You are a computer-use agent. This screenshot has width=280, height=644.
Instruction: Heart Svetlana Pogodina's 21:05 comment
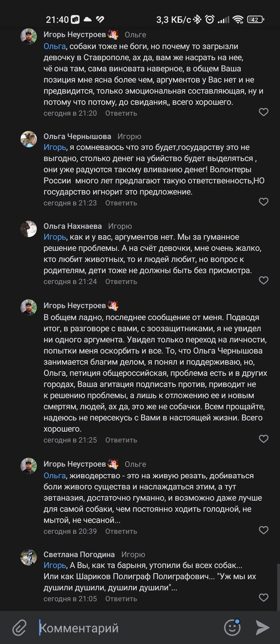click(x=264, y=598)
